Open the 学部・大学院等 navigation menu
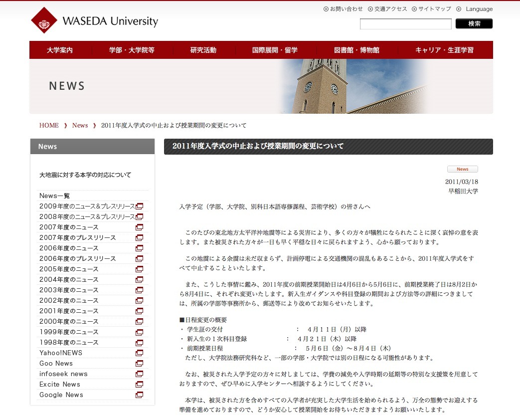This screenshot has width=520, height=420. pos(132,49)
